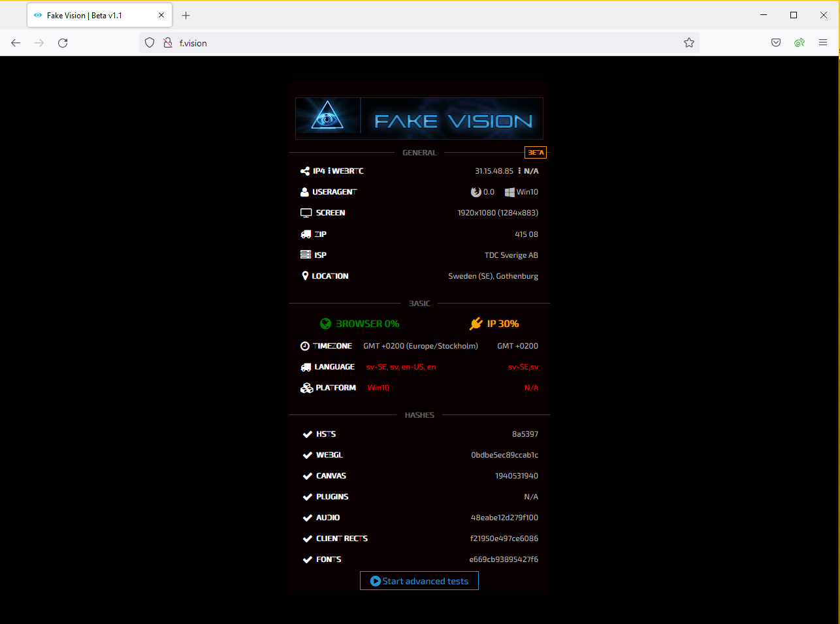840x624 pixels.
Task: Click the screen value 1920x1080 (1284x883)
Action: point(498,213)
